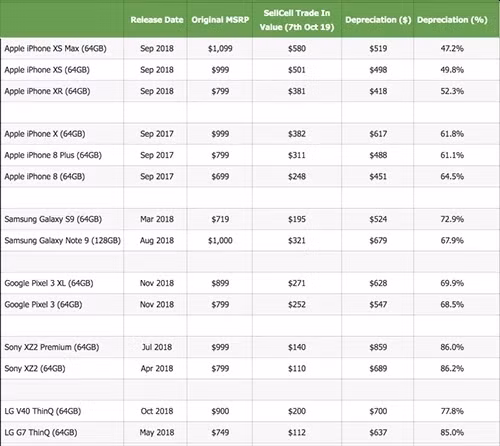Select the Mar 2018 release date

pos(157,219)
